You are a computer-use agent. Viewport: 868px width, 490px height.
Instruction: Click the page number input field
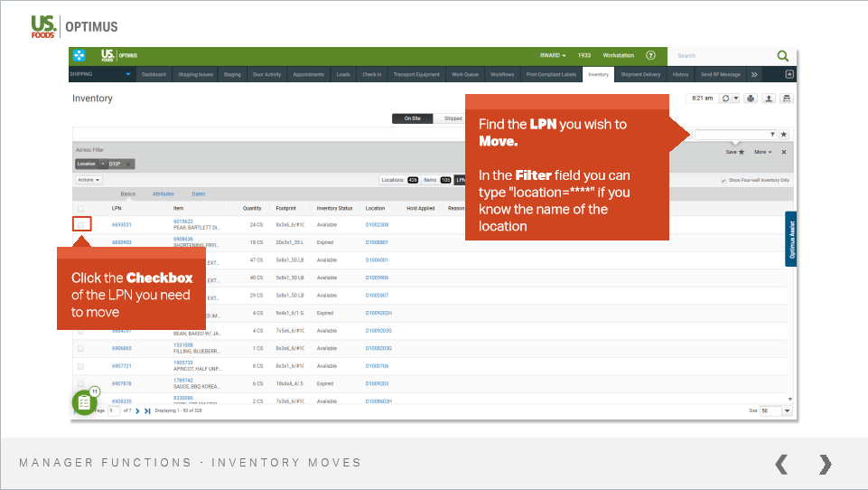tap(114, 410)
